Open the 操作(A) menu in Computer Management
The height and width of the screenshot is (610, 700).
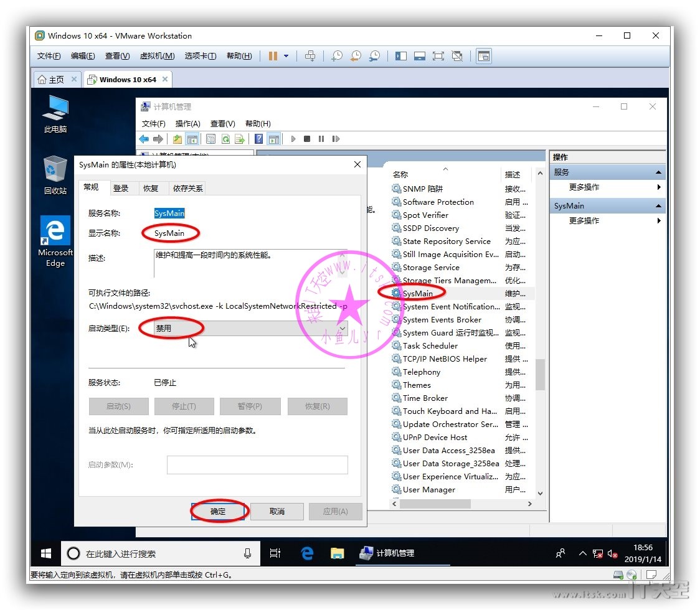[x=187, y=124]
